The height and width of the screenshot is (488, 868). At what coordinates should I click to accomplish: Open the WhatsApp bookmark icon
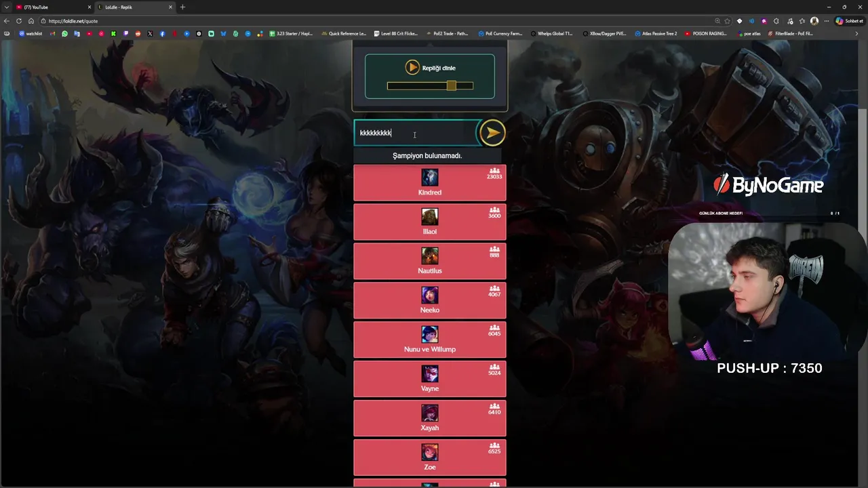tap(64, 33)
